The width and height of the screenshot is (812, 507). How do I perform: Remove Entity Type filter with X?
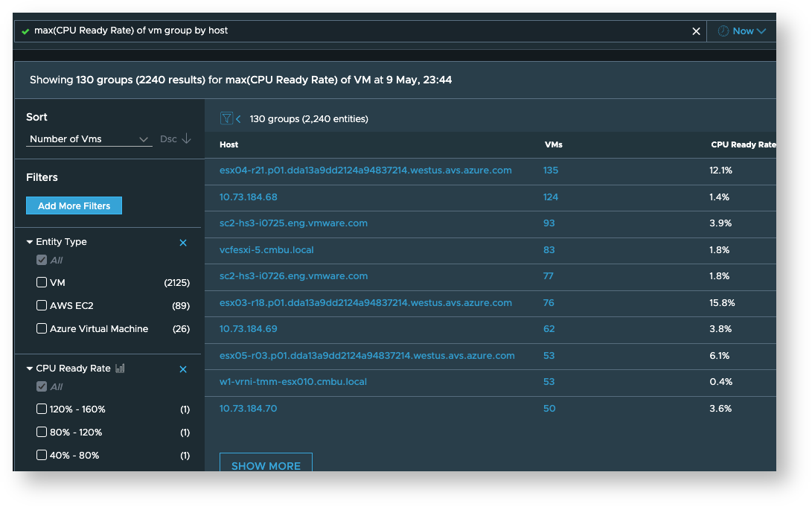(183, 243)
